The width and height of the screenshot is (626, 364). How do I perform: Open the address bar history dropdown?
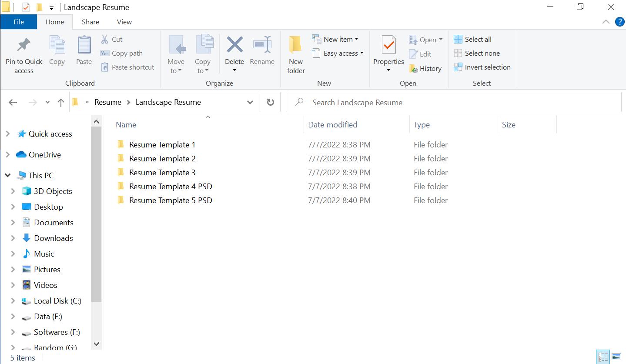[250, 102]
